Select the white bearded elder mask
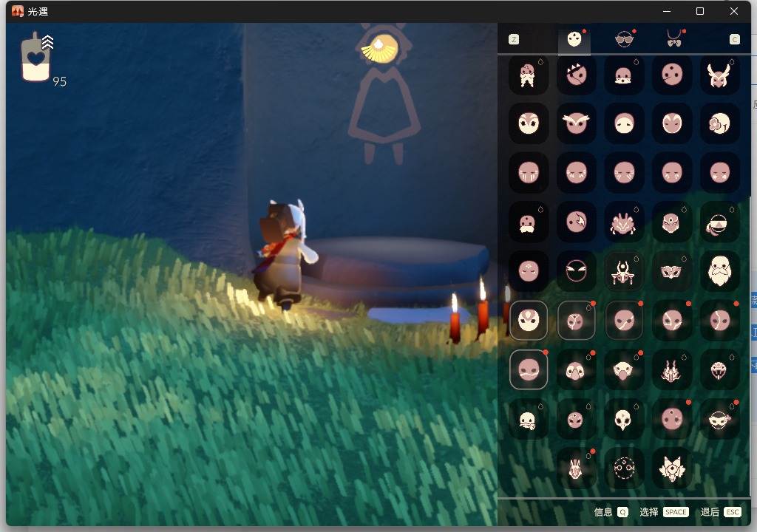This screenshot has height=532, width=757. [x=719, y=271]
